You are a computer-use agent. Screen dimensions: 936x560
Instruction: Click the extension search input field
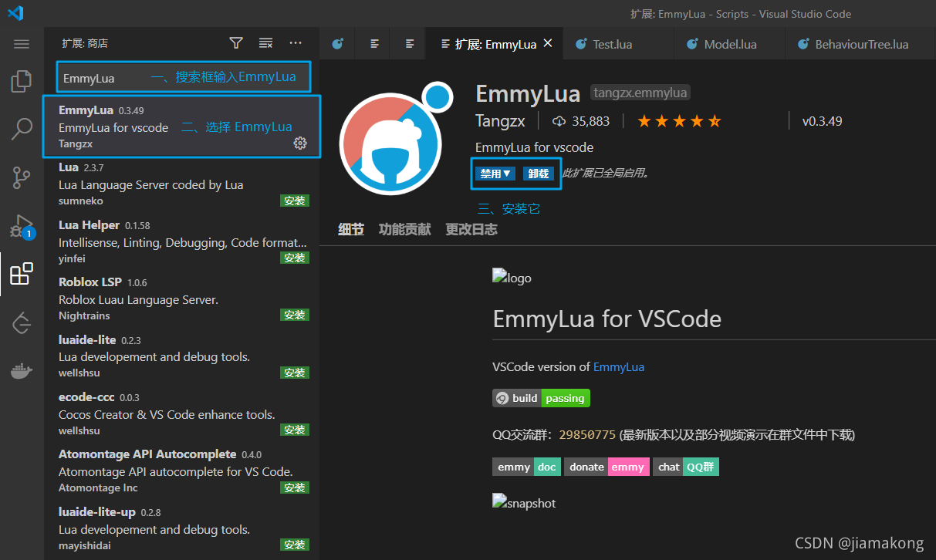coord(184,77)
